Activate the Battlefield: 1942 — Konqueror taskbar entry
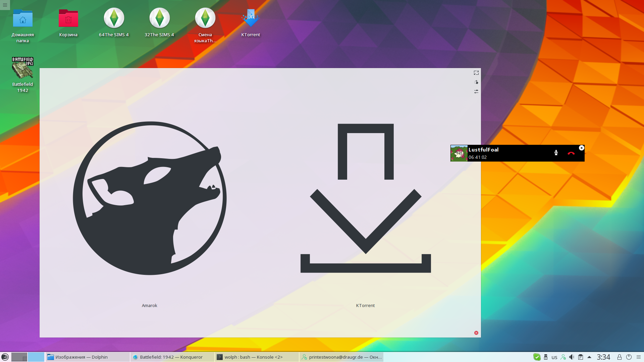The image size is (644, 362). pos(172,357)
